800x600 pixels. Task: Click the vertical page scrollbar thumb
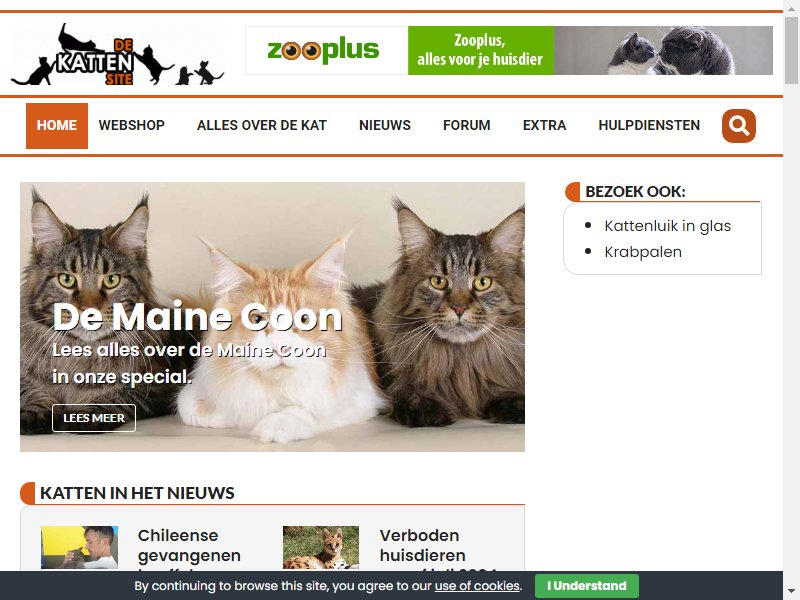coord(791,49)
